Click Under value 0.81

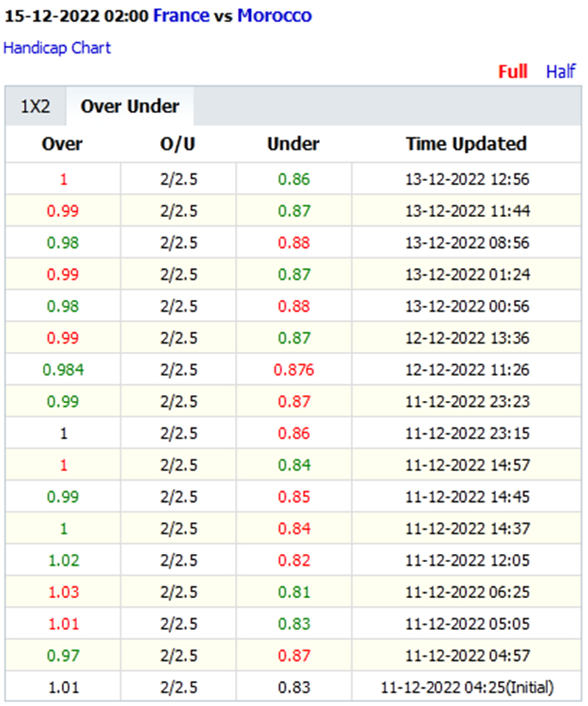(x=294, y=591)
